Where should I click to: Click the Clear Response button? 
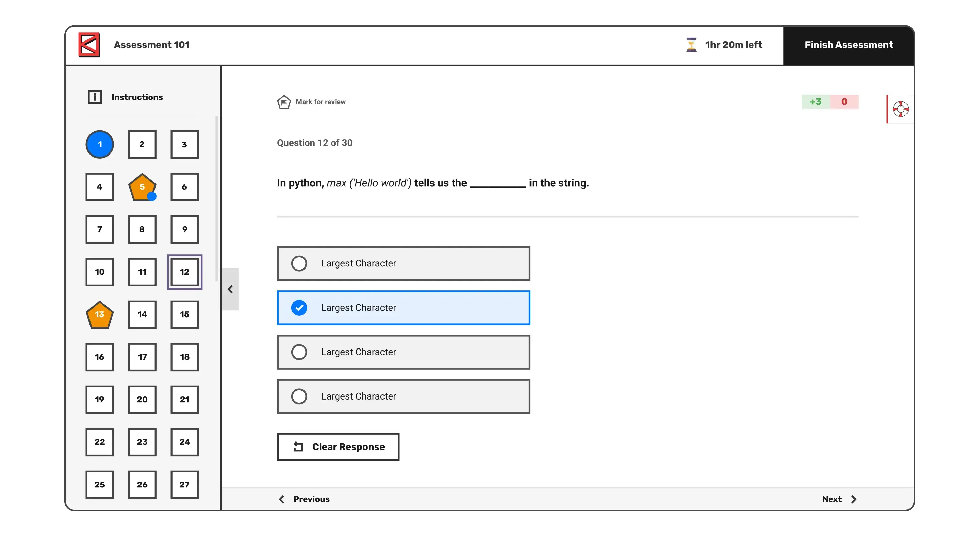338,446
